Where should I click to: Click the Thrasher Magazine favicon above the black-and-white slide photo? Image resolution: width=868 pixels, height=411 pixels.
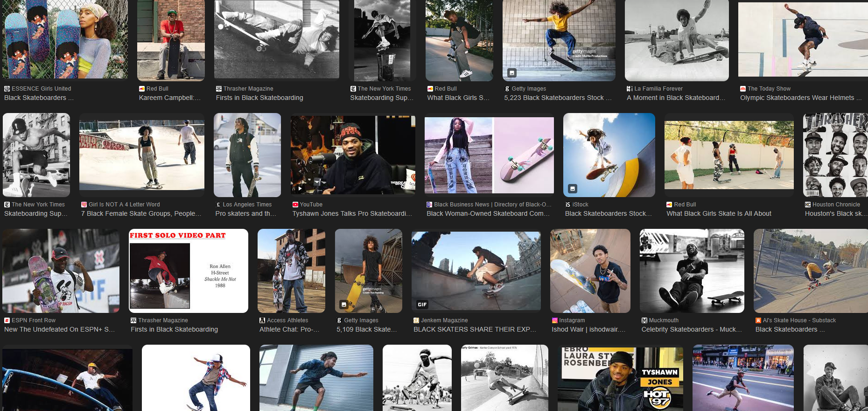click(x=219, y=89)
